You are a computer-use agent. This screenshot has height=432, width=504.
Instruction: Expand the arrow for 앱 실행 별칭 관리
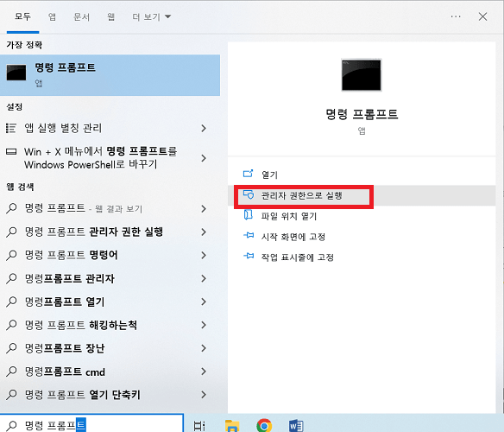click(x=204, y=128)
